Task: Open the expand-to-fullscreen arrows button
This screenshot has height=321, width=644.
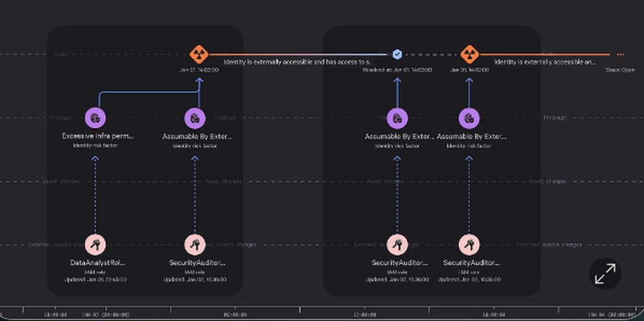Action: pos(605,274)
